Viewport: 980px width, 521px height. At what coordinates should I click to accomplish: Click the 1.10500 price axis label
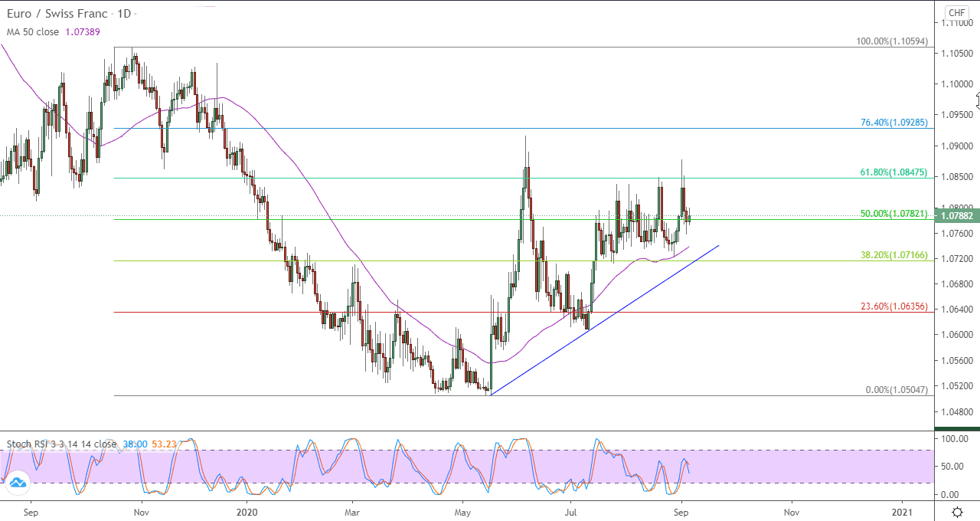pyautogui.click(x=957, y=53)
